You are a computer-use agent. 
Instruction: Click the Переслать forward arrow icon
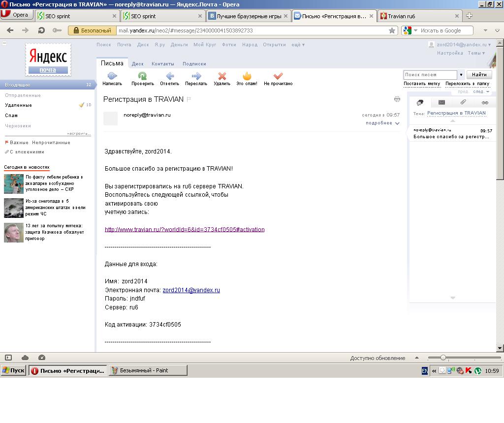196,76
